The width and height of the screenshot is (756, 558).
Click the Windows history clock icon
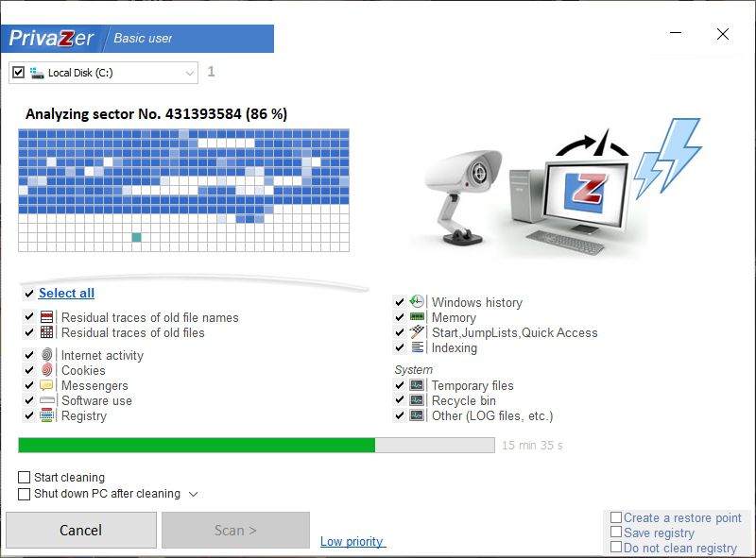(x=417, y=301)
